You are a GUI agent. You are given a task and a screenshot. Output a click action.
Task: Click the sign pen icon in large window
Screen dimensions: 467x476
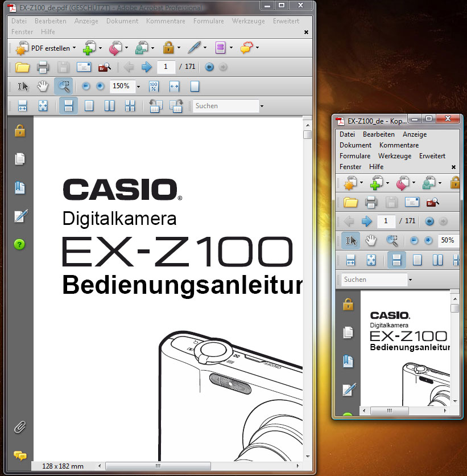[195, 48]
